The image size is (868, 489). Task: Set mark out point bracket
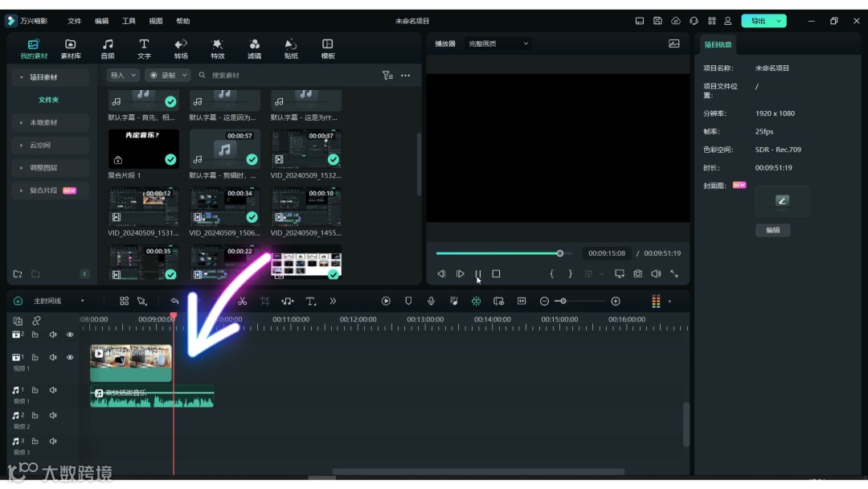pos(570,273)
